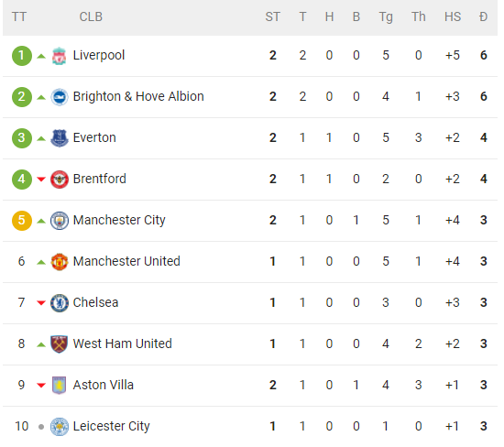Click Brentford's red down arrow indicator
Screen dimensions: 504x447
tap(41, 179)
